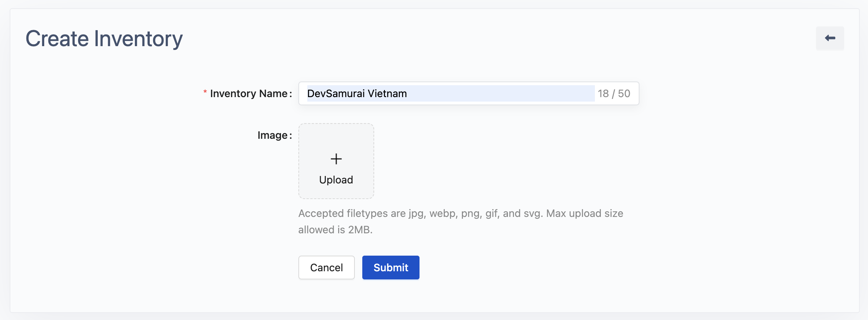Click the "Create Inventory" page heading
Viewport: 868px width, 320px height.
point(104,39)
